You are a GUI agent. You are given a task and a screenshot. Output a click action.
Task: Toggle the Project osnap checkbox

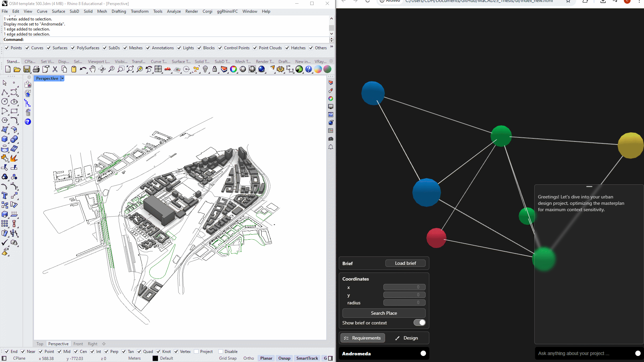(196, 352)
